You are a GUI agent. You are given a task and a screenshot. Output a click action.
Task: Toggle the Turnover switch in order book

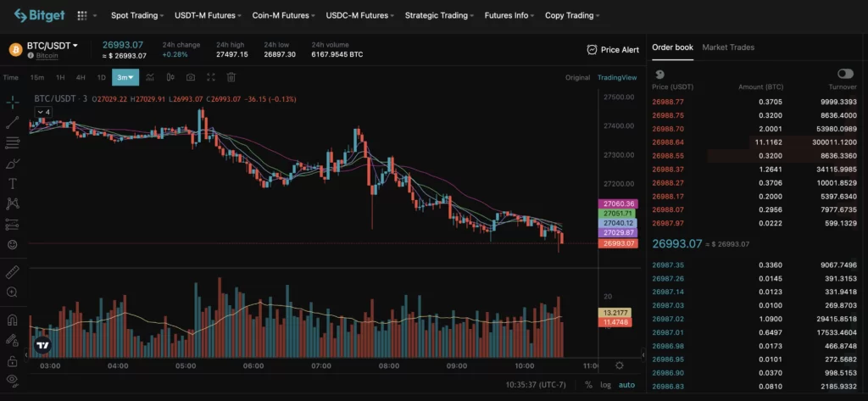845,74
